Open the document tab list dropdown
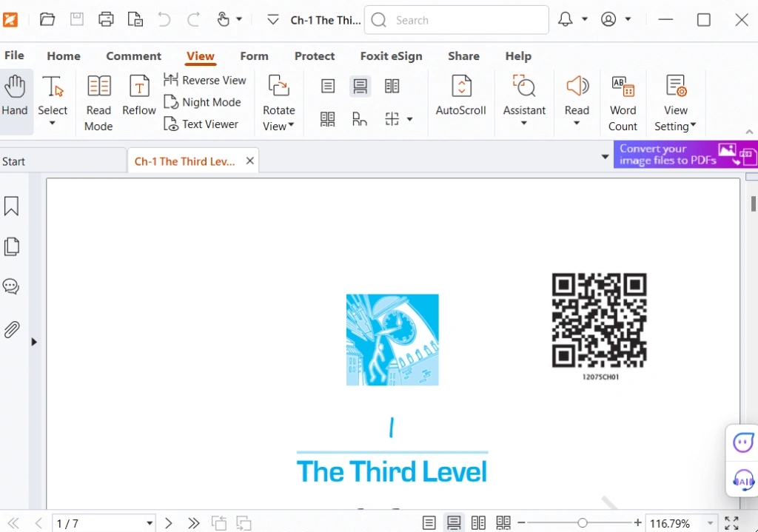The width and height of the screenshot is (758, 532). [x=605, y=157]
